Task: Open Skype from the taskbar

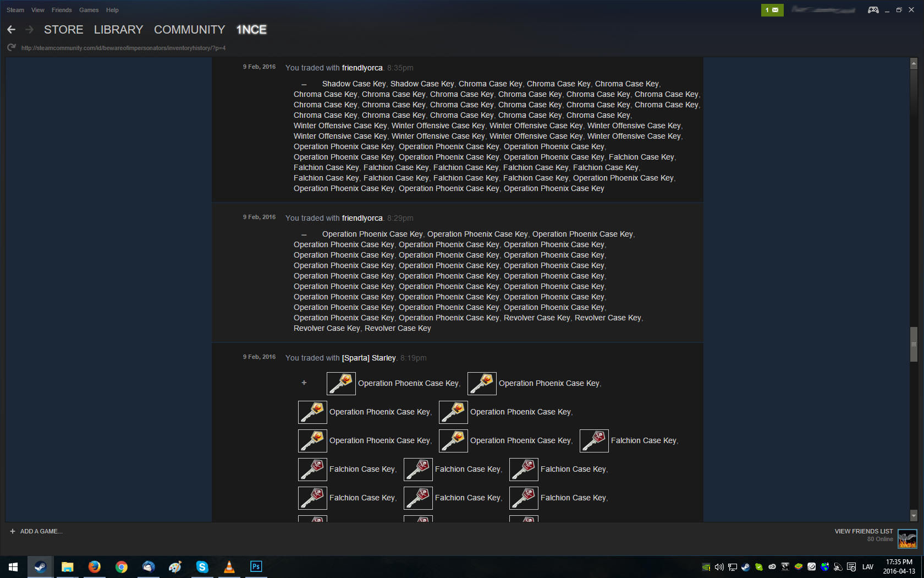Action: click(x=202, y=566)
